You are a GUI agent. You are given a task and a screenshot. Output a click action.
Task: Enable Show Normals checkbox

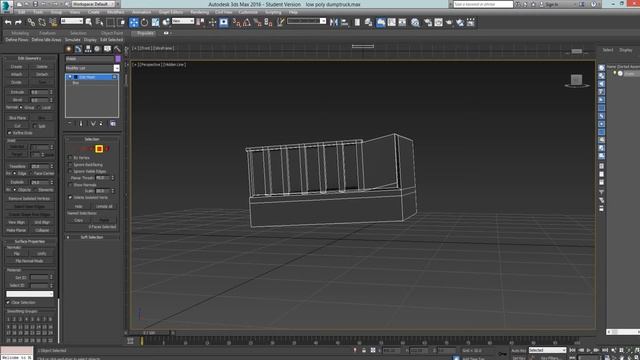coord(70,185)
